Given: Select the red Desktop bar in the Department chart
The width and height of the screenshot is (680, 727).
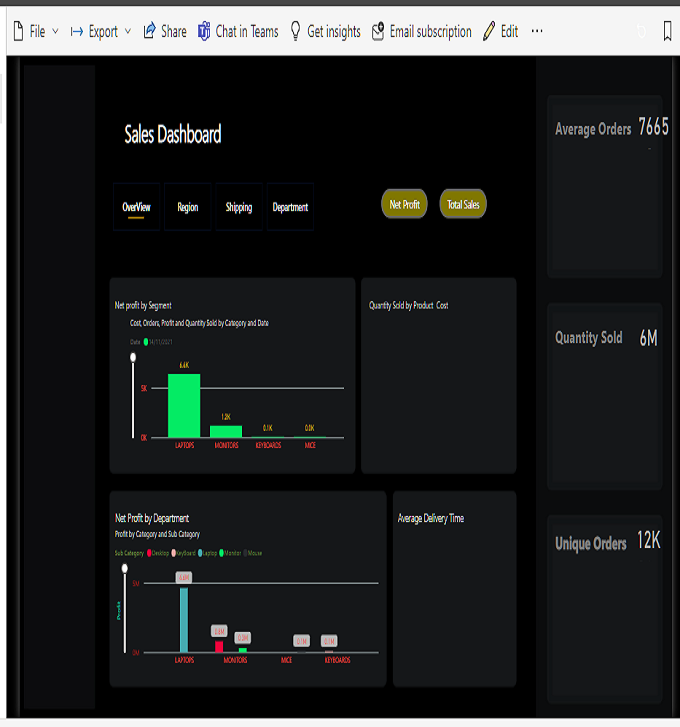Looking at the screenshot, I should 219,647.
